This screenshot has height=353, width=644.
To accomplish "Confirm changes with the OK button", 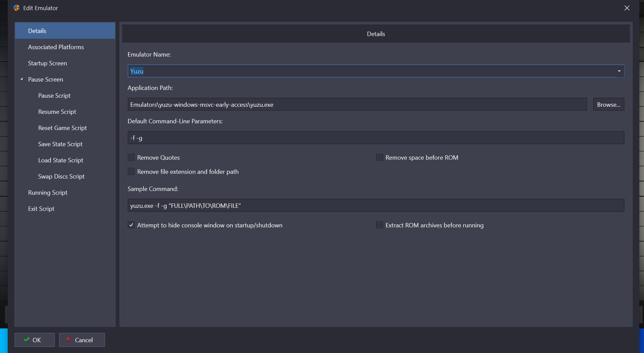I will pos(34,340).
